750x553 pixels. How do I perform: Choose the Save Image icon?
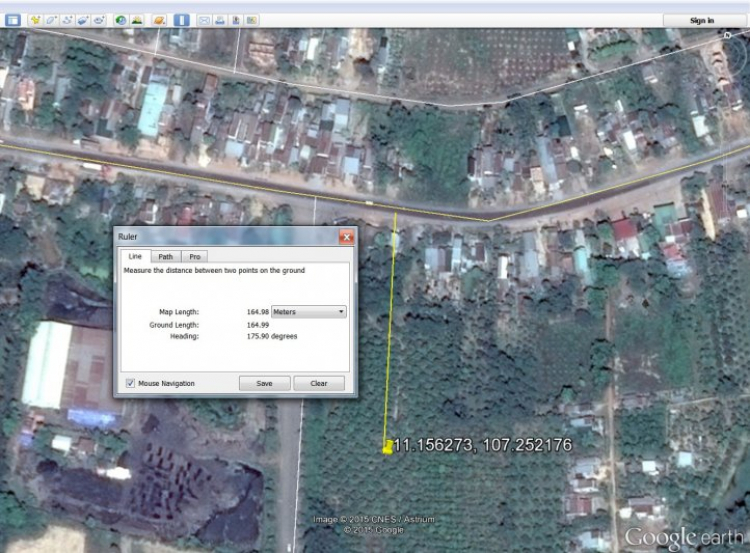[x=236, y=20]
